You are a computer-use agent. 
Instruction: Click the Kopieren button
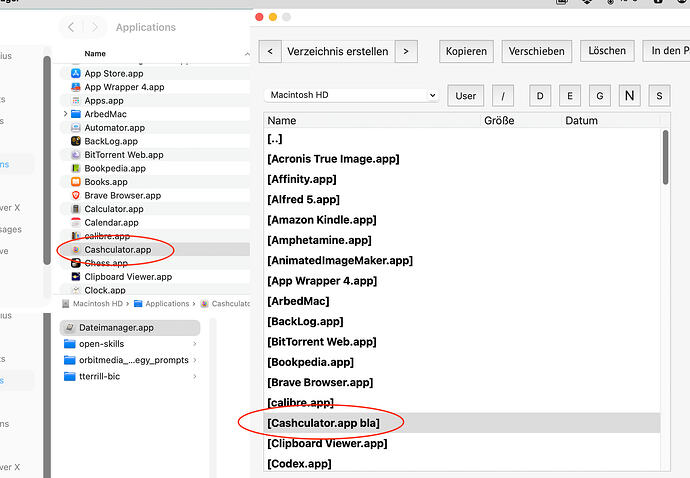(466, 51)
